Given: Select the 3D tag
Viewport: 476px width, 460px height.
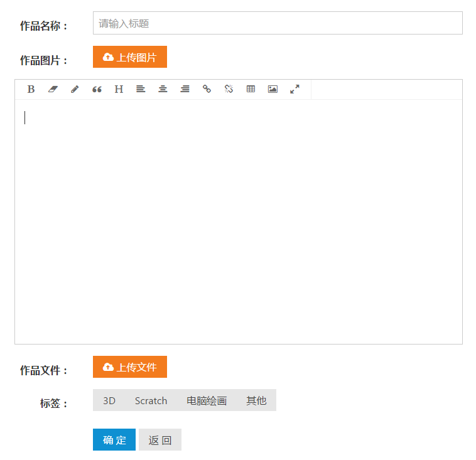Looking at the screenshot, I should [x=109, y=400].
